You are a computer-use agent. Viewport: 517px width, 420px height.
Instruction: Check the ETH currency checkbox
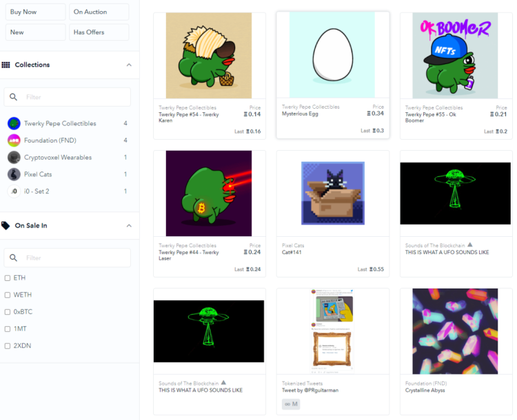[8, 278]
